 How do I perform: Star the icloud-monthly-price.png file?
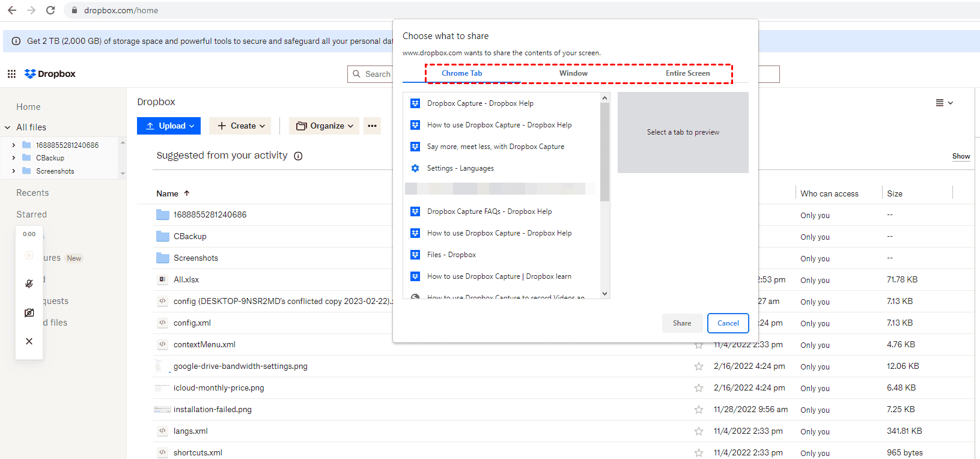tap(699, 388)
